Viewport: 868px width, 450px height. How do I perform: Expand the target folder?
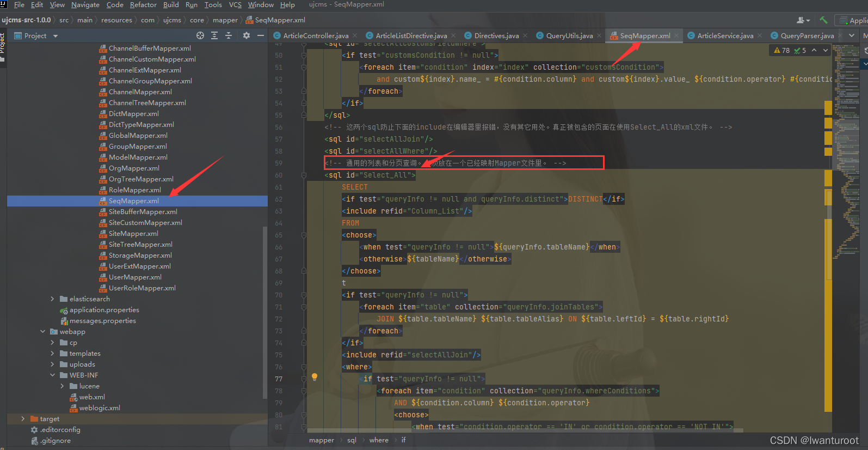click(x=23, y=419)
